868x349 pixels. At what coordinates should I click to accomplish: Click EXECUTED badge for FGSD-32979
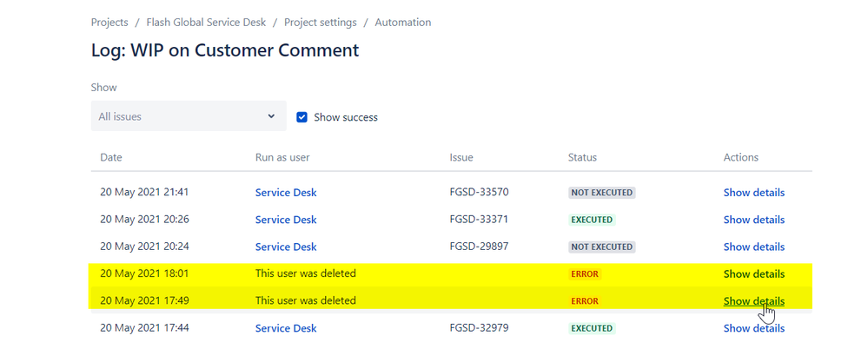pyautogui.click(x=592, y=328)
